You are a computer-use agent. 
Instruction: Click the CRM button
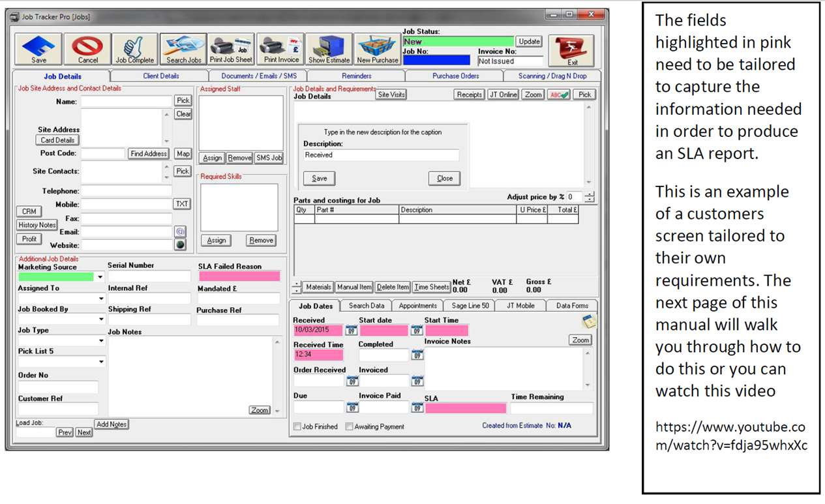pyautogui.click(x=29, y=212)
